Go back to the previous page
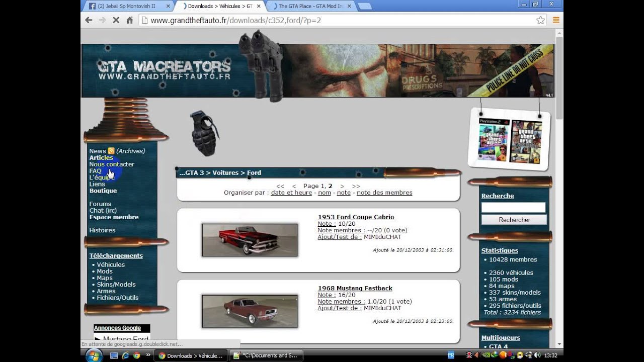Viewport: 644px width, 362px height. (89, 20)
